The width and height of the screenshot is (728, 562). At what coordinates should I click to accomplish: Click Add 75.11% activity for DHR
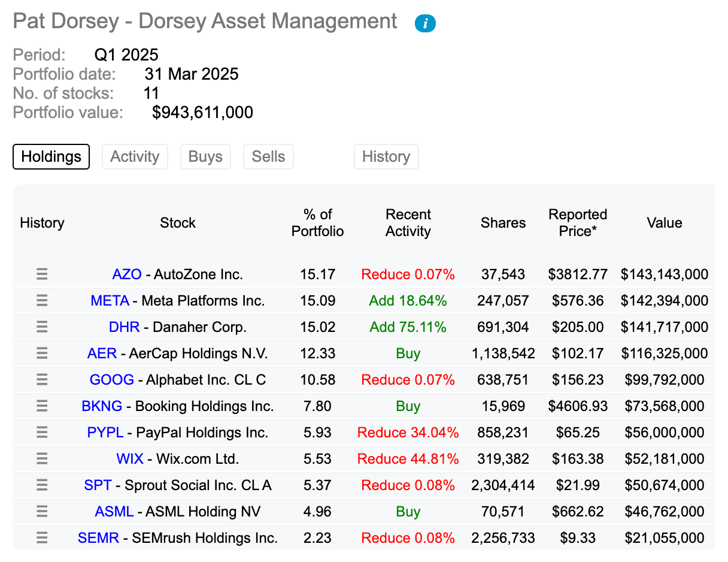pos(408,327)
